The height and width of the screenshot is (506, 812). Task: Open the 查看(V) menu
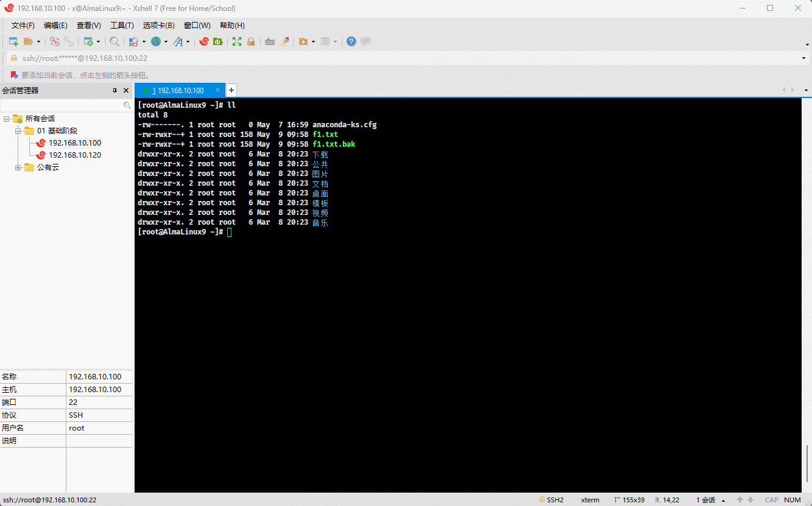coord(88,25)
